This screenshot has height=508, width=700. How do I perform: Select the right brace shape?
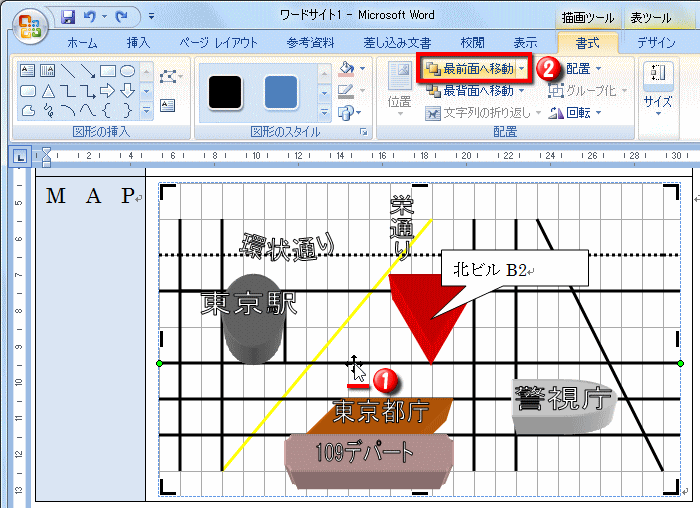(x=128, y=110)
